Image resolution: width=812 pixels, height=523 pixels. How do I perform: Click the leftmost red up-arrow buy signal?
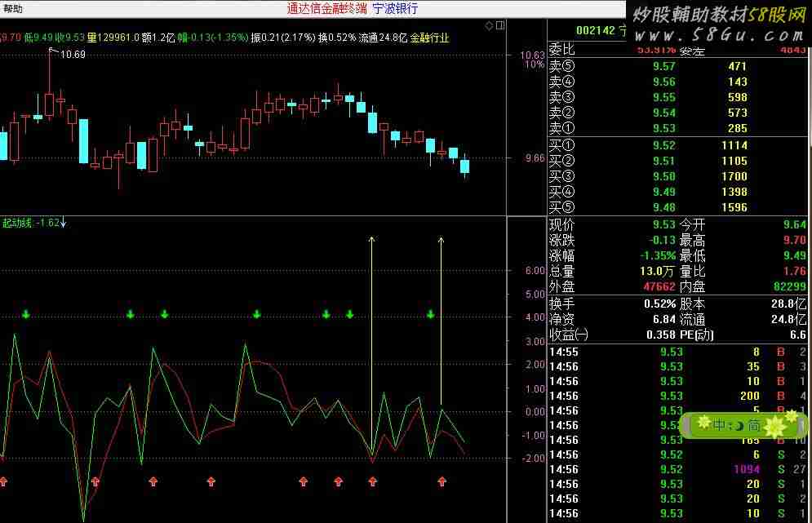(2, 481)
